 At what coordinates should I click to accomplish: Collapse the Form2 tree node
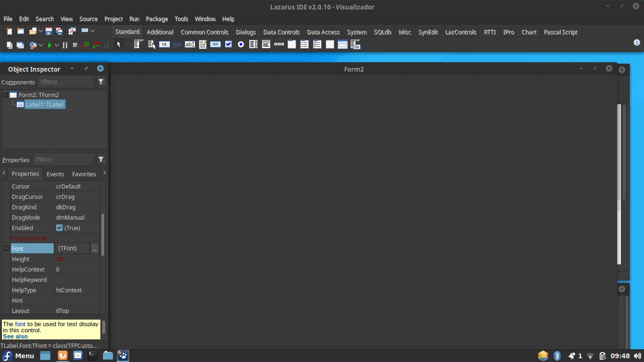(5, 95)
